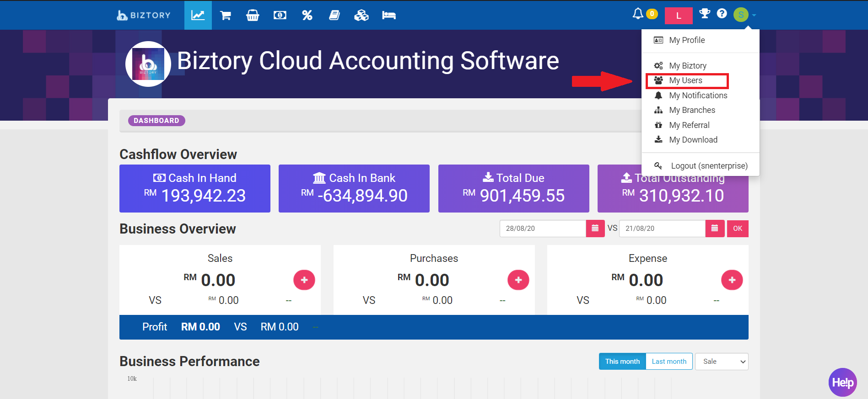Open the dashboard chart icon in navbar
Viewport: 868px width, 399px height.
pos(198,15)
